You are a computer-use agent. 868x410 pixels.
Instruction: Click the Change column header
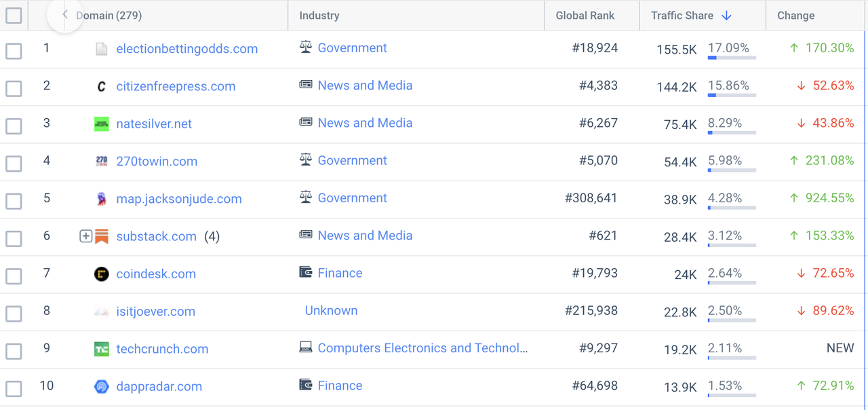click(795, 16)
